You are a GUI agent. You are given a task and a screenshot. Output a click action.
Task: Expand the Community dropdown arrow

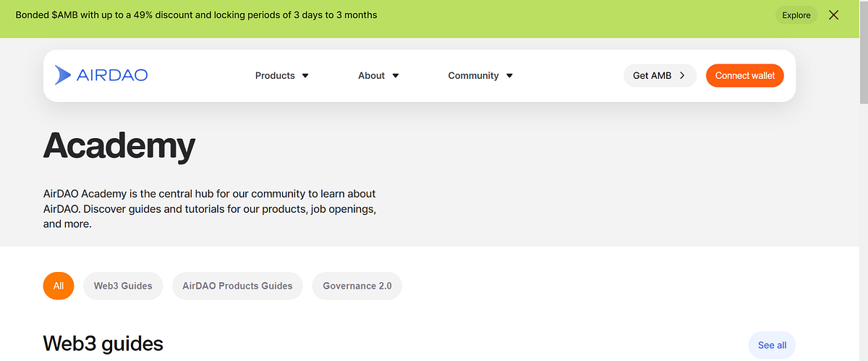click(x=509, y=75)
